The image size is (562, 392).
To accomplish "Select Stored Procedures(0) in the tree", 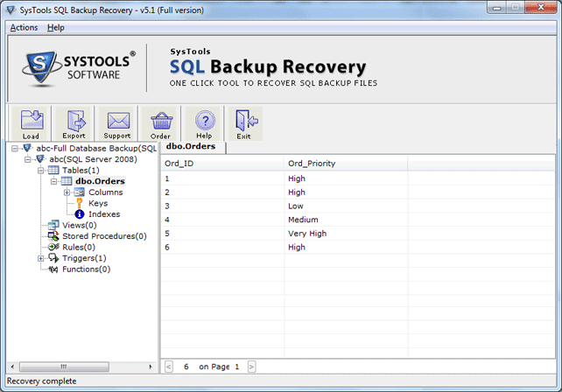I will point(104,235).
